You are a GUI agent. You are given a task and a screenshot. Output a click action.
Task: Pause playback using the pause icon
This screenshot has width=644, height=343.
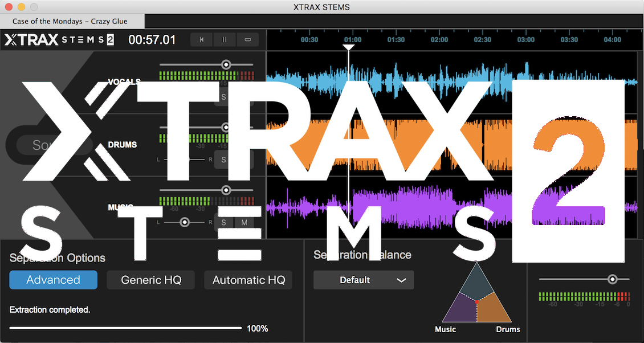pyautogui.click(x=224, y=40)
